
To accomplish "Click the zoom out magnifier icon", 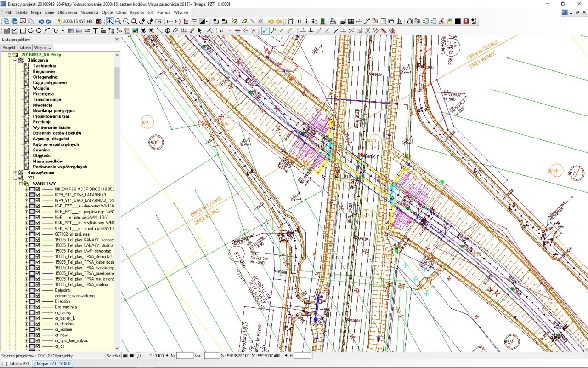I will coord(118,21).
